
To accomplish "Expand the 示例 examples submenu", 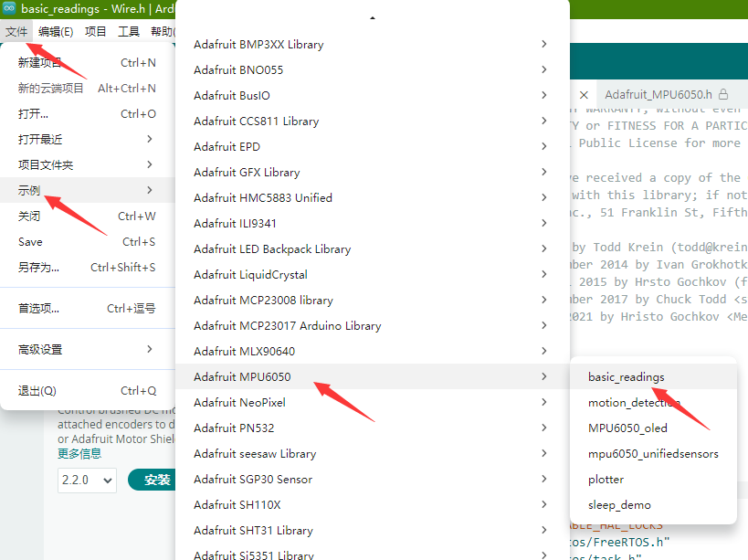I will (x=88, y=190).
